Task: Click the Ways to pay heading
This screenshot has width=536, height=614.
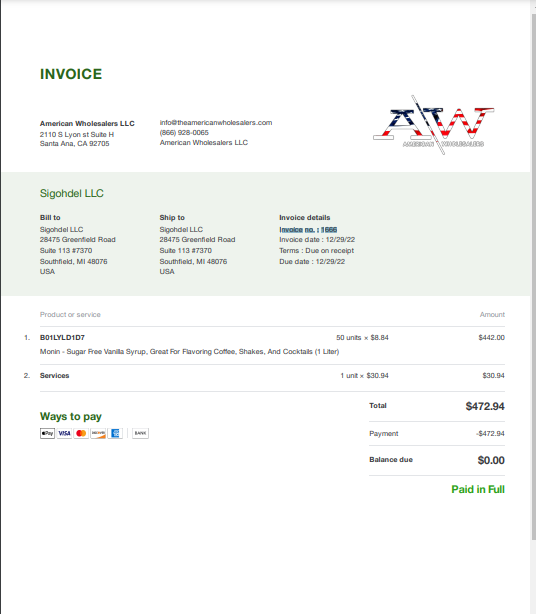Action: point(71,416)
